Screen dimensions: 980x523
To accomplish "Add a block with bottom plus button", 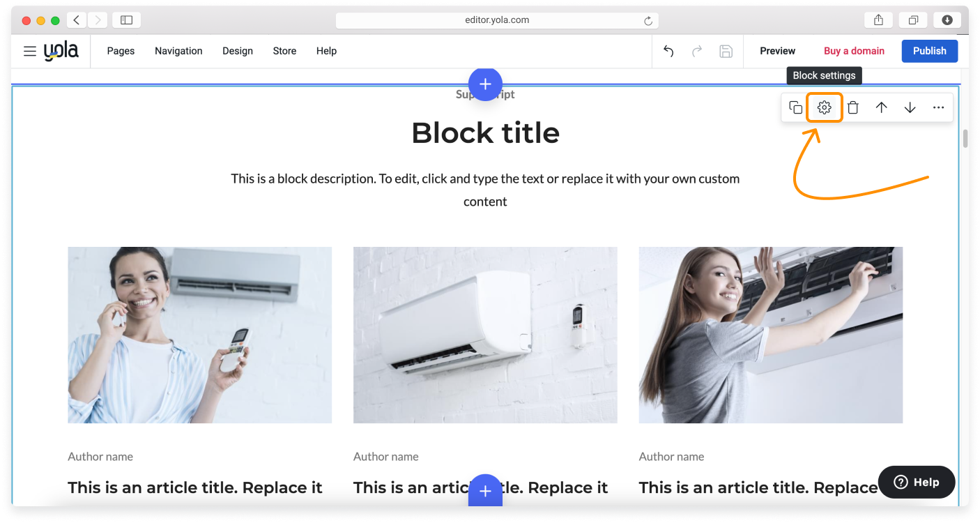I will pyautogui.click(x=485, y=491).
